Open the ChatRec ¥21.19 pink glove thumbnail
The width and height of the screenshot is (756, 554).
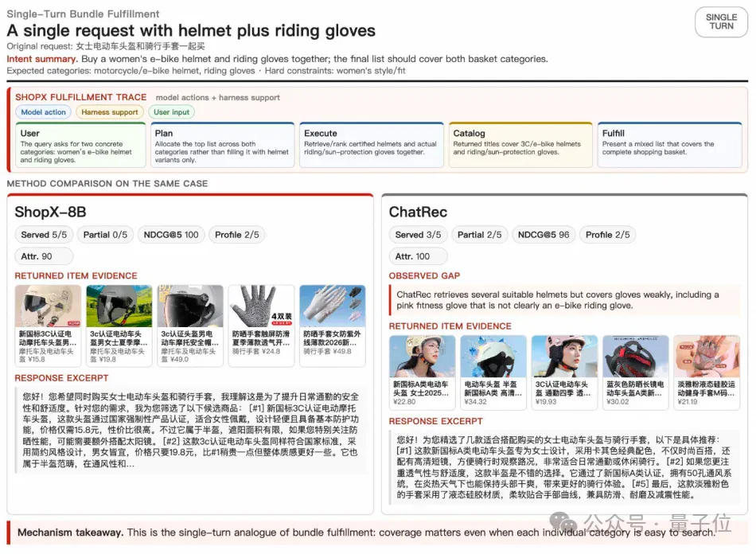coord(707,357)
